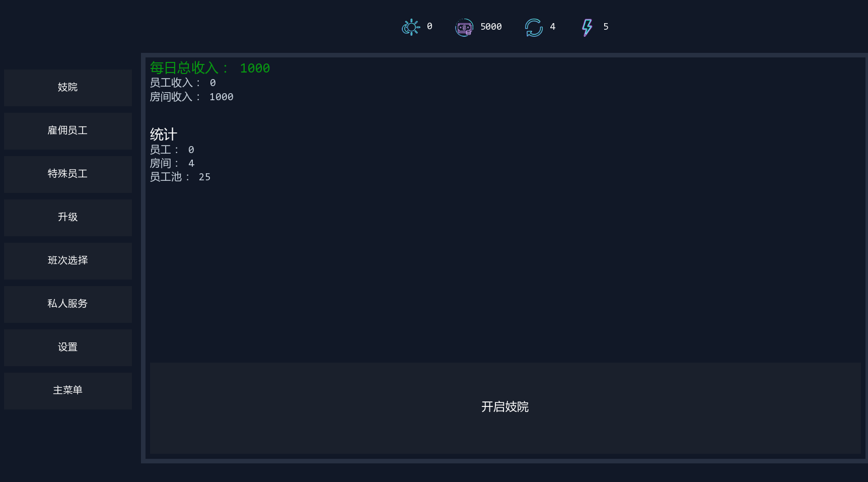Click the money cash icon
The width and height of the screenshot is (868, 482).
point(464,27)
